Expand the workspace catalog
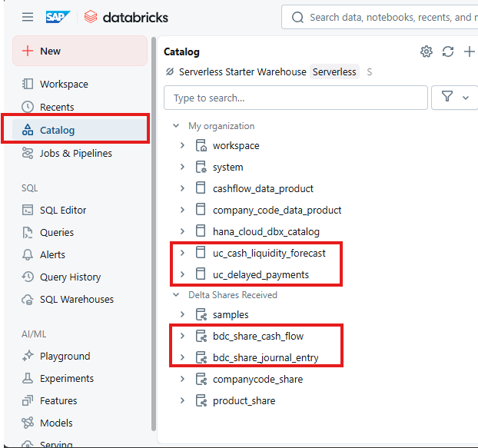 [x=182, y=145]
